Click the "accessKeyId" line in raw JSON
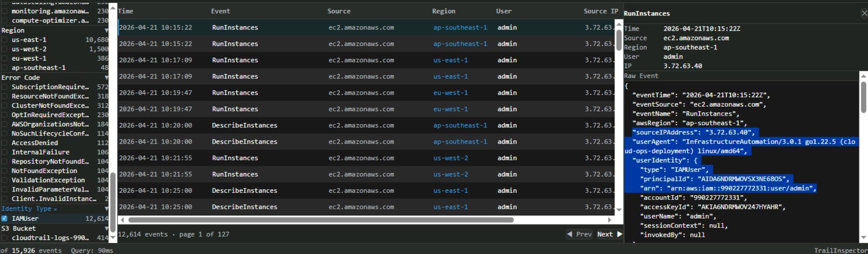868x254 pixels. tap(713, 207)
